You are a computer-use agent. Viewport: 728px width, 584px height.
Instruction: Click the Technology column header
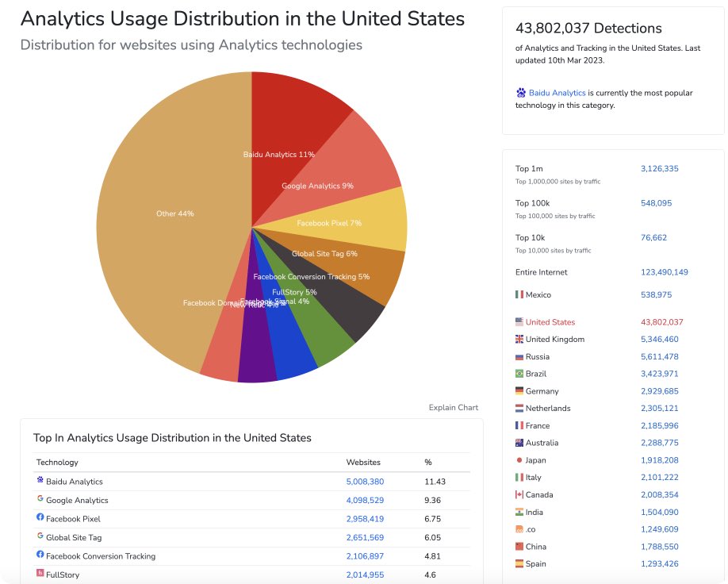[57, 463]
